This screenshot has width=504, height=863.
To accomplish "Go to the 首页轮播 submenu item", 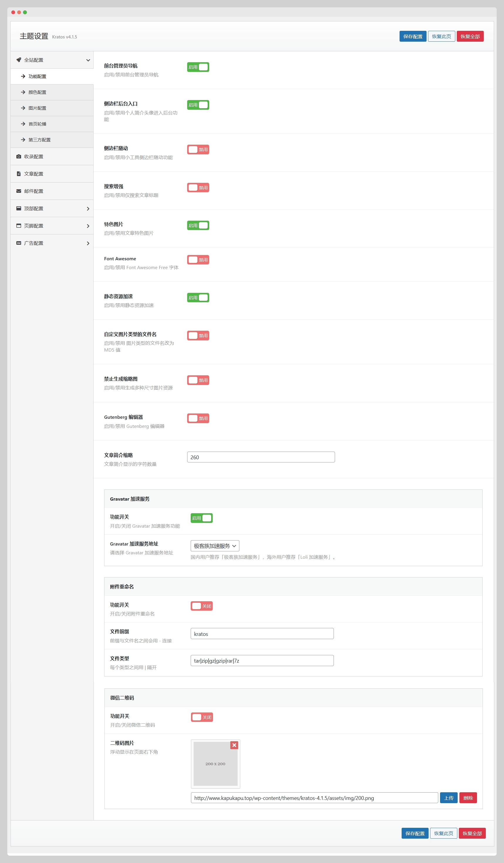I will click(37, 124).
